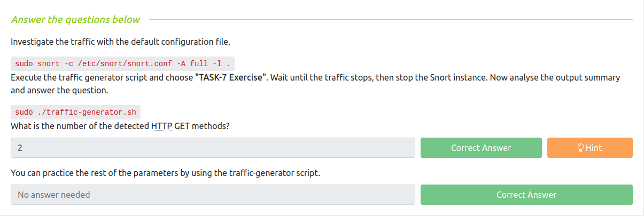Screen dimensions: 644x216
Task: Click the traffic-generator.sh command code block
Action: click(75, 113)
